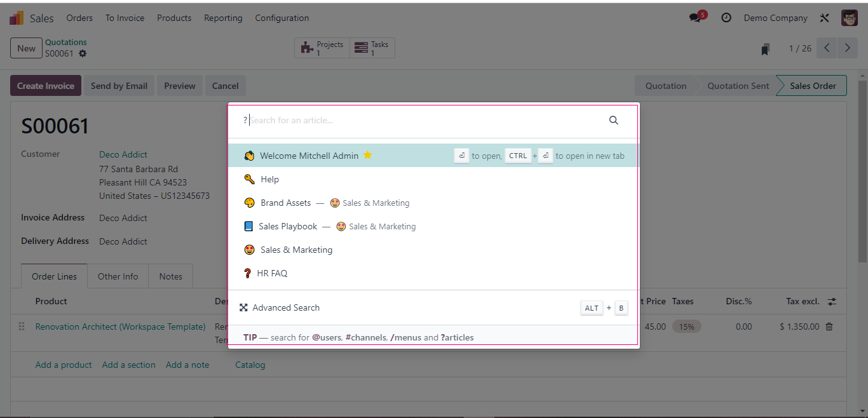Image resolution: width=868 pixels, height=418 pixels.
Task: Click the heart-eyes emoji of the Sales & Marketing article
Action: pyautogui.click(x=249, y=250)
